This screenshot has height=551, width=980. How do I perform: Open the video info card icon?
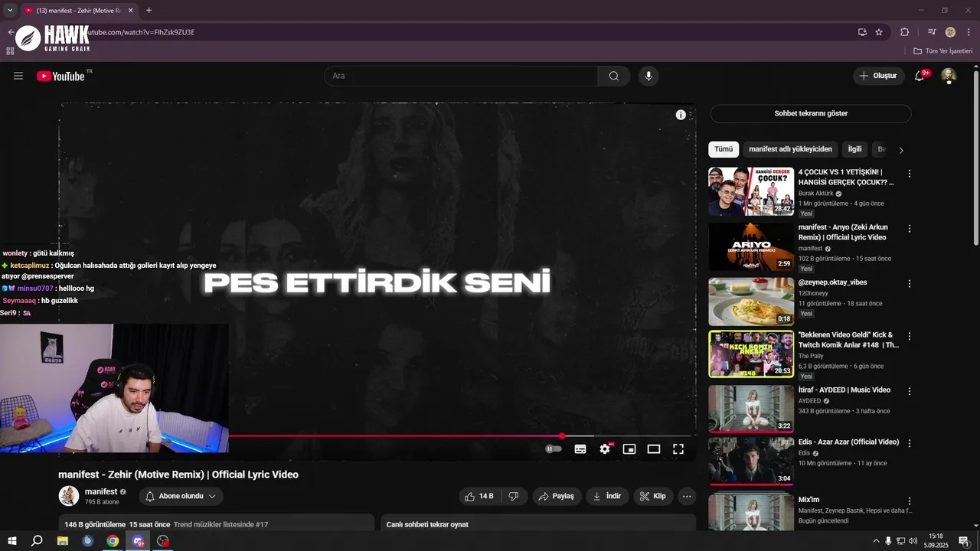click(x=681, y=115)
